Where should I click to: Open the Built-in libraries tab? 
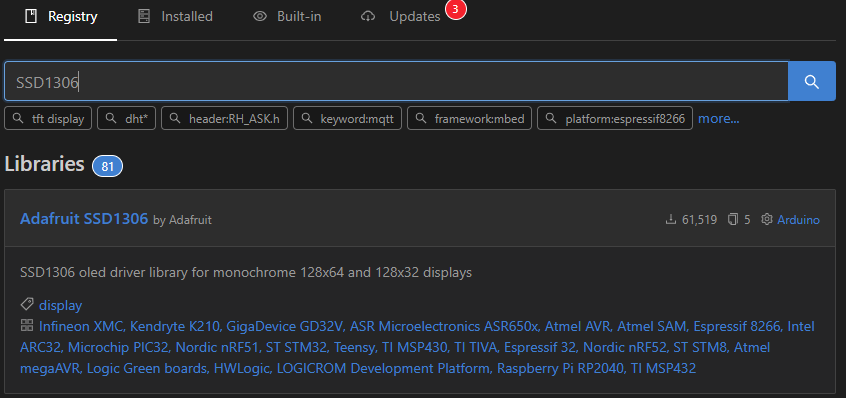[287, 17]
